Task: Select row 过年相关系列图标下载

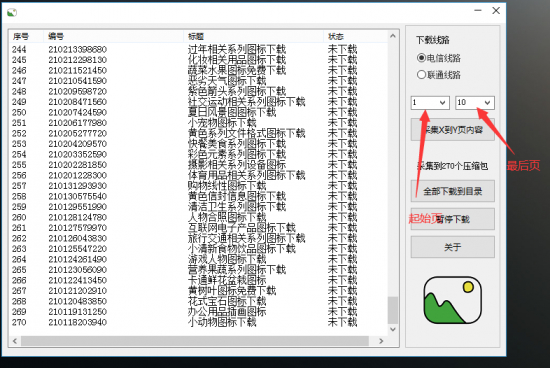Action: point(199,49)
